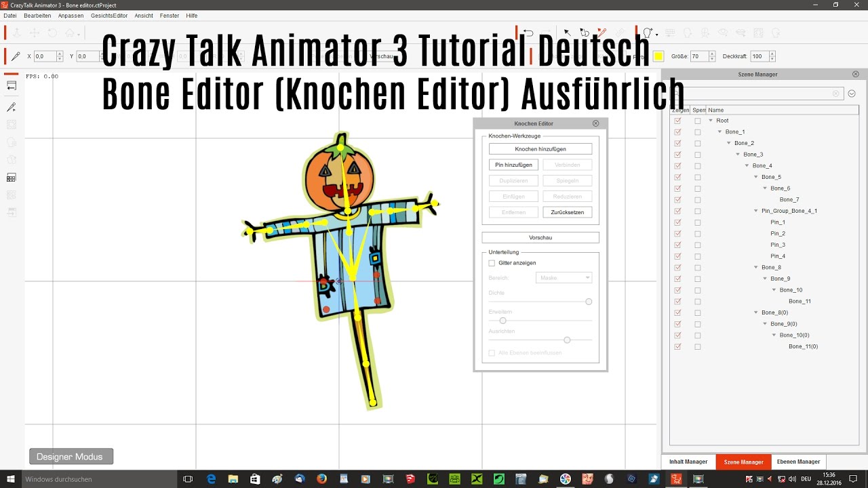Click the Windows Start button
The height and width of the screenshot is (488, 868).
[x=10, y=479]
